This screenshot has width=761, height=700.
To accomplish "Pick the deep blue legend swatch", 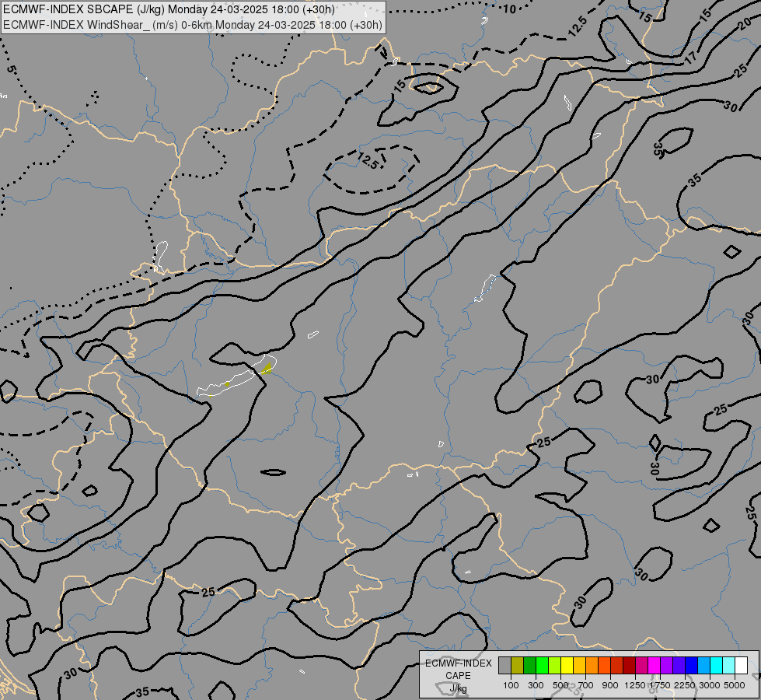I will click(x=692, y=666).
